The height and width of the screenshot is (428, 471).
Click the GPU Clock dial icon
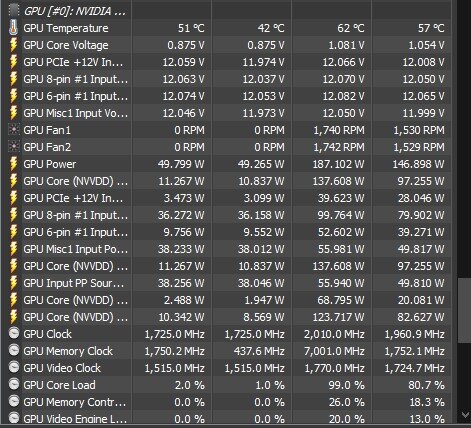14,334
